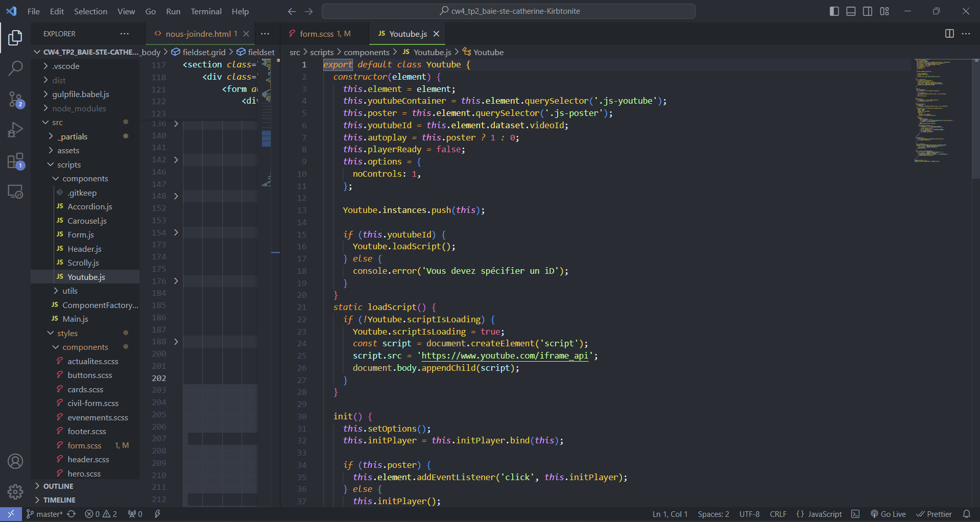
Task: Change CRLF end of line sequence
Action: point(778,514)
